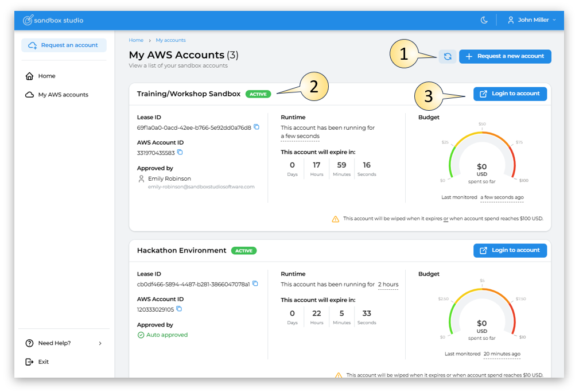The image size is (583, 392).
Task: Click the Need Help question mark icon
Action: coord(29,343)
